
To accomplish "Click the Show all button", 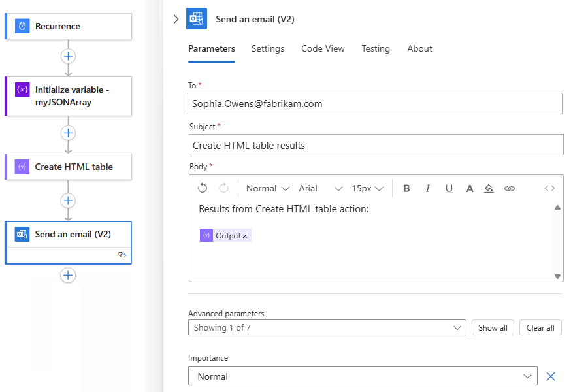I will [x=493, y=327].
